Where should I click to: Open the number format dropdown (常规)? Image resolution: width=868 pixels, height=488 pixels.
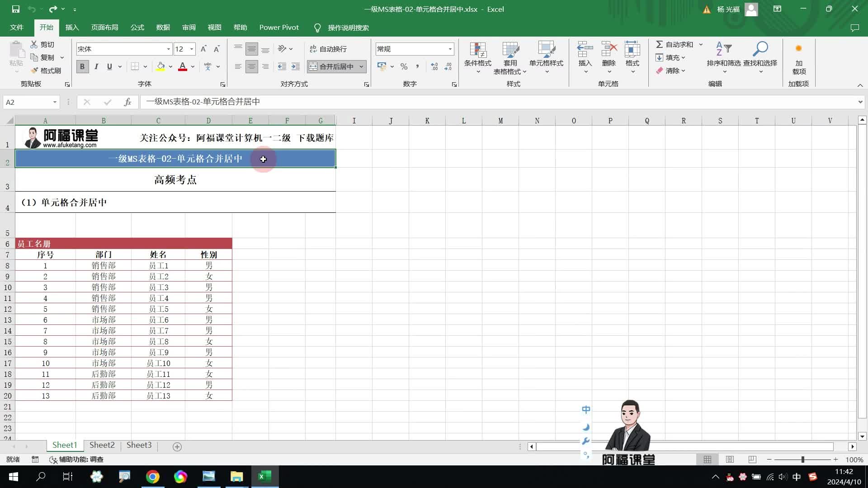click(450, 49)
